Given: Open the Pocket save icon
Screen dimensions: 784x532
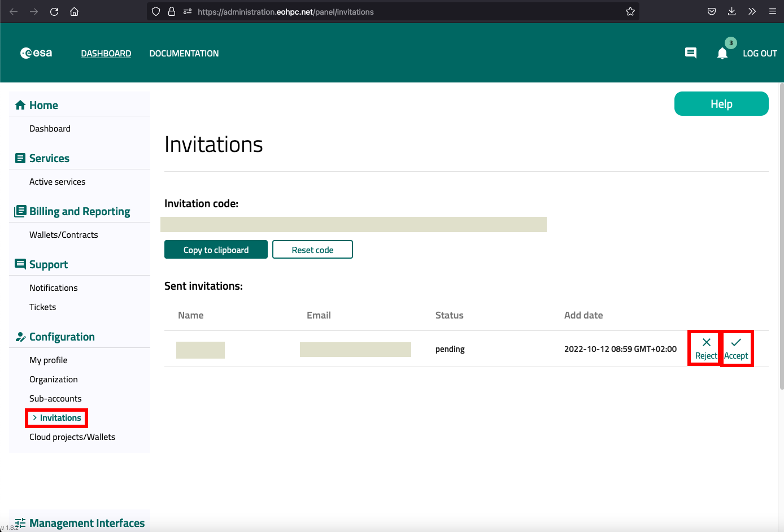Looking at the screenshot, I should pos(712,11).
